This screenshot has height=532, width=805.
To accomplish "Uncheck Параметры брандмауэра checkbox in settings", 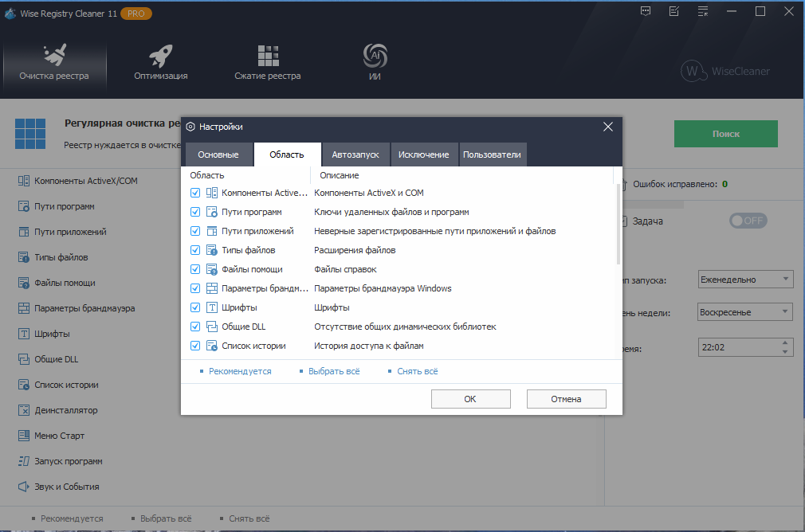I will click(195, 288).
